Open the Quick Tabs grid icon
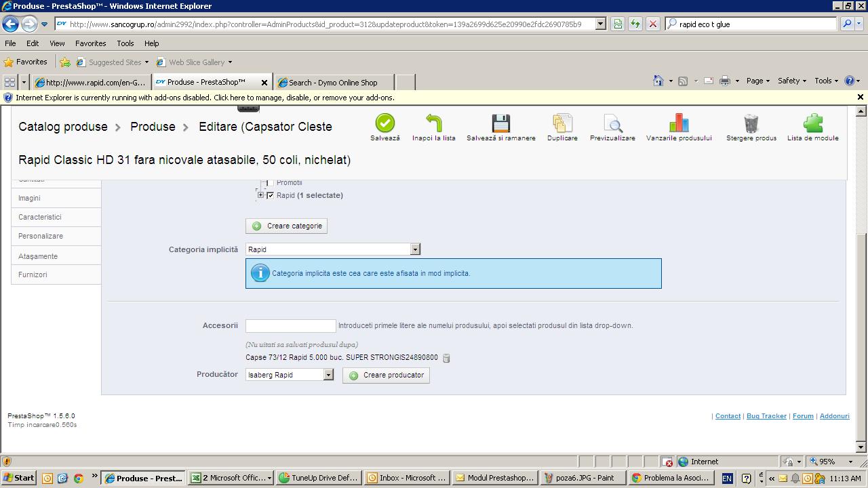The width and height of the screenshot is (868, 488). click(9, 82)
